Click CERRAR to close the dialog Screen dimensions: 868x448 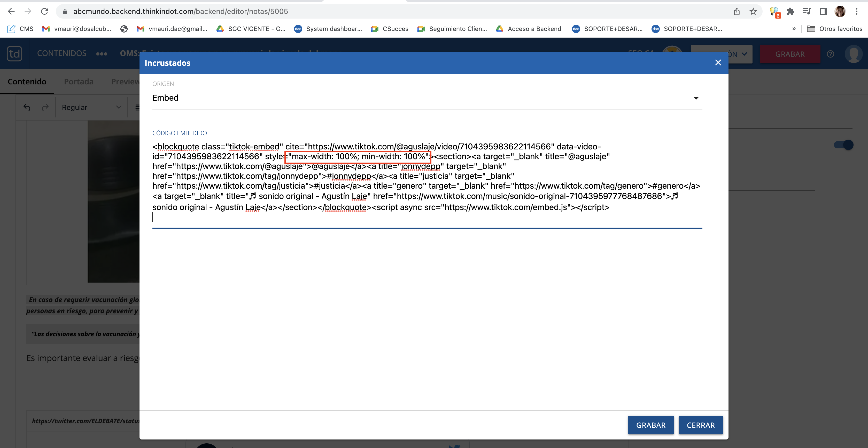click(x=701, y=425)
